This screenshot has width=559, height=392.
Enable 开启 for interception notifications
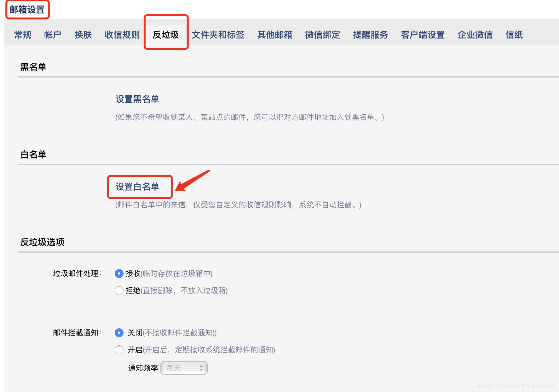tap(119, 350)
